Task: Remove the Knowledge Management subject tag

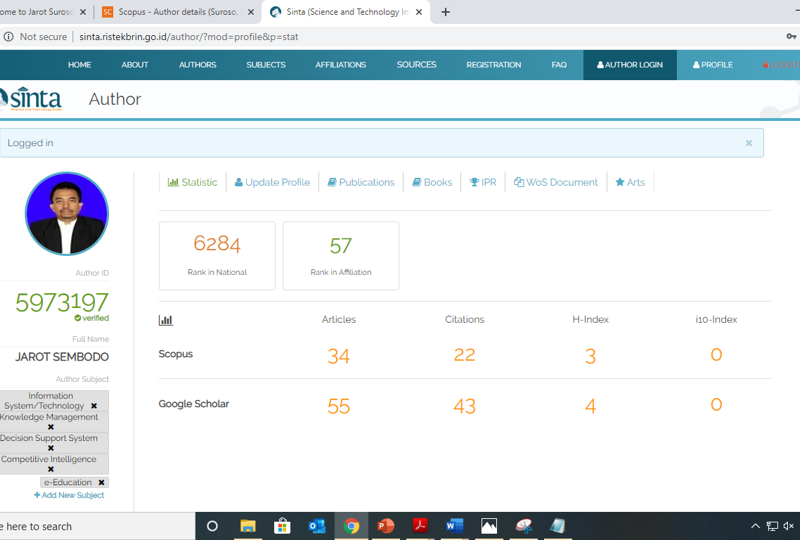Action: click(51, 427)
